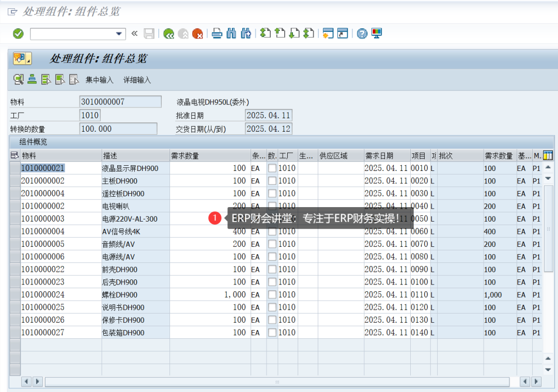
Task: Click the green Back arrow icon
Action: coord(168,34)
